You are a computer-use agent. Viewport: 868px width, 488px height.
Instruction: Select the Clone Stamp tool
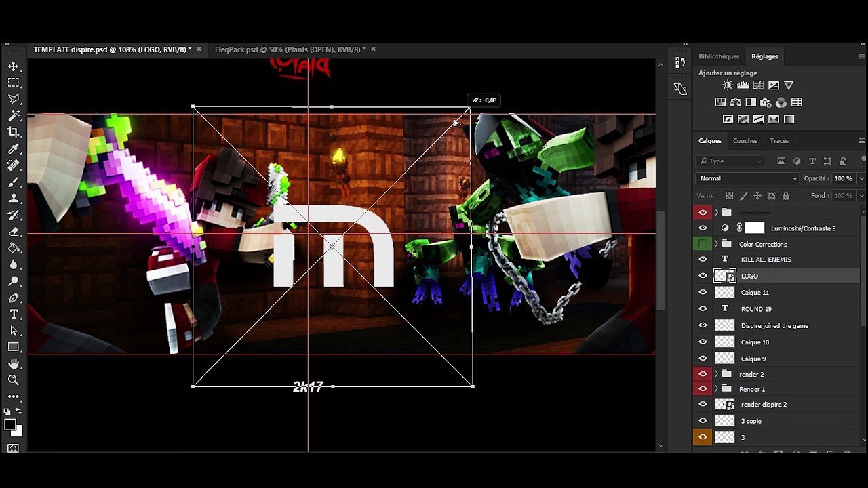click(x=14, y=199)
